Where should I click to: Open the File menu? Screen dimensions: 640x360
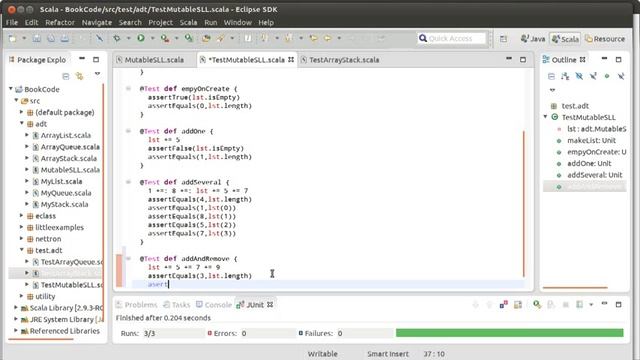point(12,22)
